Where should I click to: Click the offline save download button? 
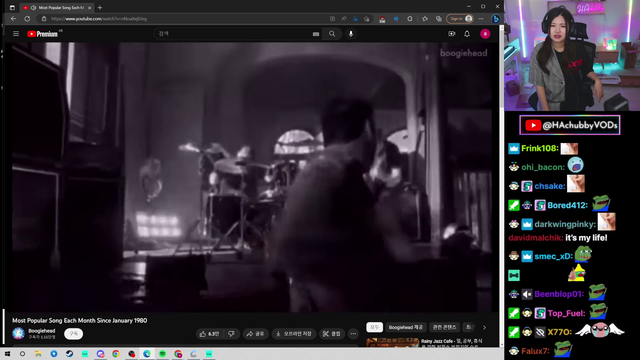[x=293, y=334]
